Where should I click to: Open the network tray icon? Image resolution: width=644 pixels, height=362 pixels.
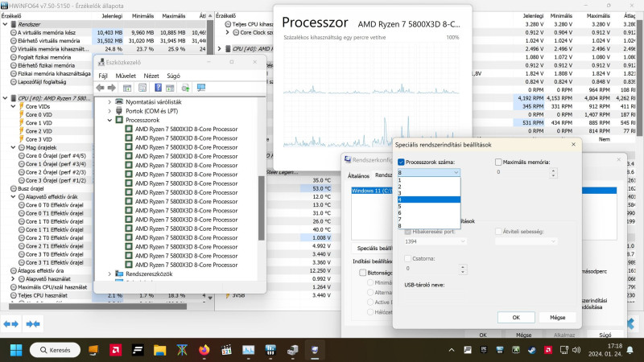coord(564,350)
